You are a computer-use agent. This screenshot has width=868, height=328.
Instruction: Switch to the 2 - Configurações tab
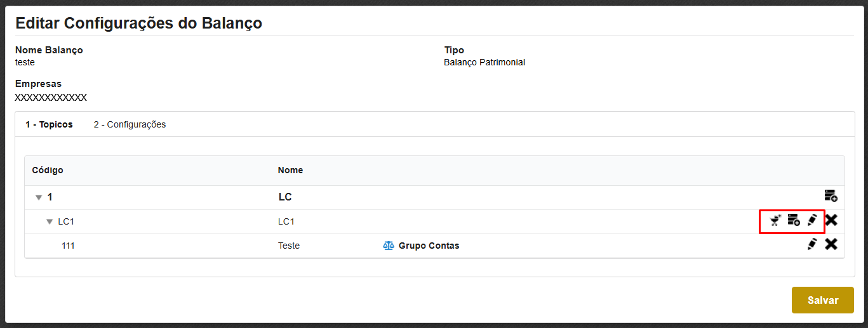click(130, 124)
